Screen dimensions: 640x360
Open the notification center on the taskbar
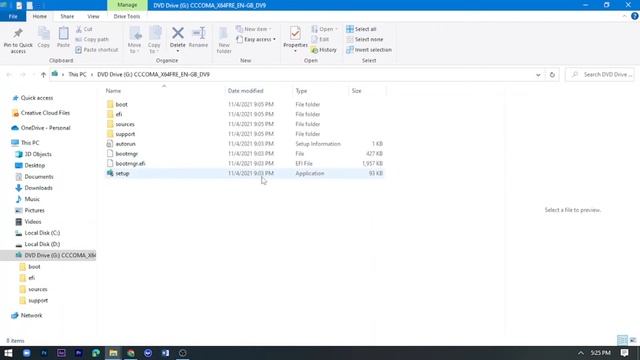[x=624, y=353]
